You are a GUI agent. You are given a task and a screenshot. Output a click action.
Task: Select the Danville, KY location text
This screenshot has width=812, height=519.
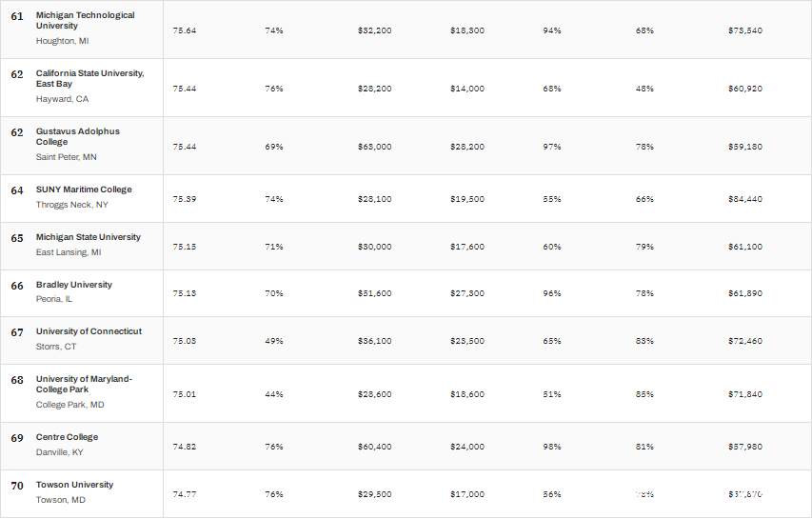point(59,452)
